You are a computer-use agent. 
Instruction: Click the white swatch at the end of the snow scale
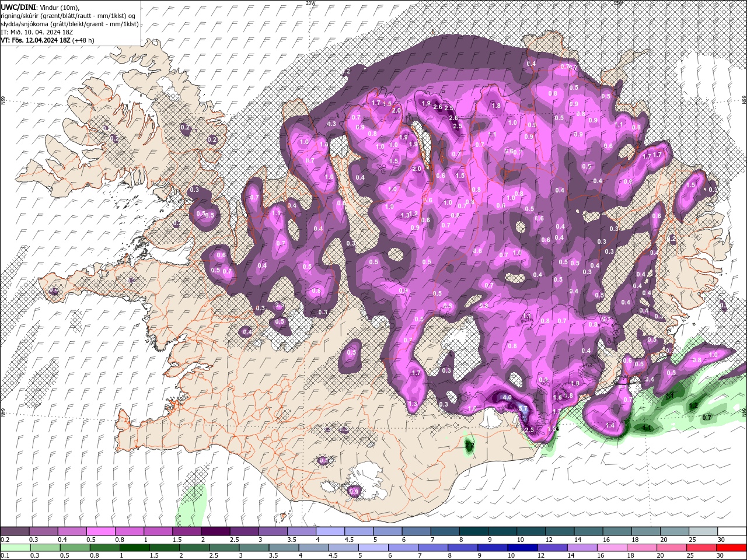tap(732, 531)
